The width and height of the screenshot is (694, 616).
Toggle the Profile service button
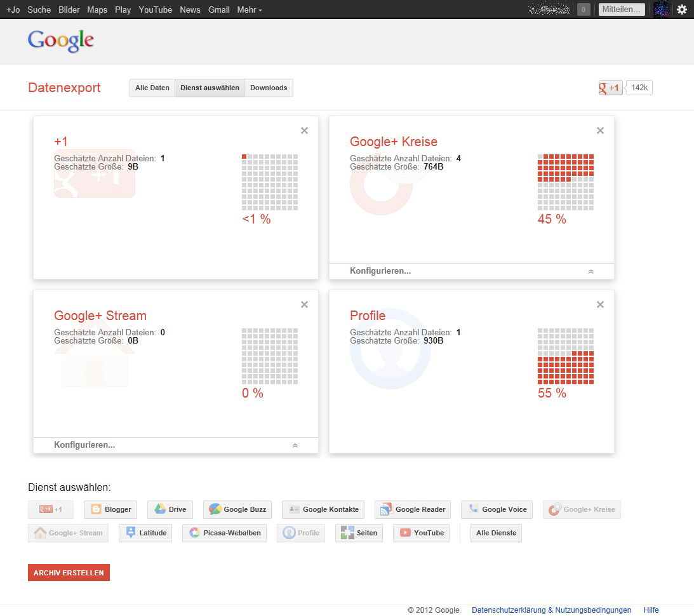(301, 533)
